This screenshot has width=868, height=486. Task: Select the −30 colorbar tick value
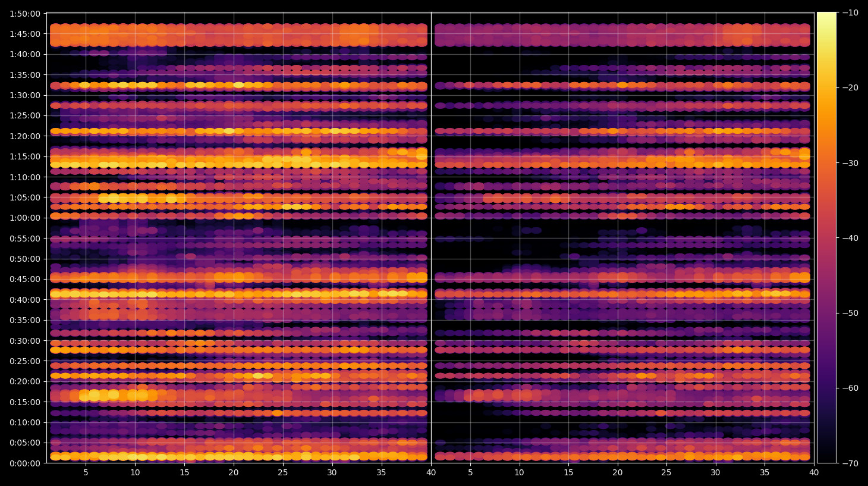click(850, 162)
